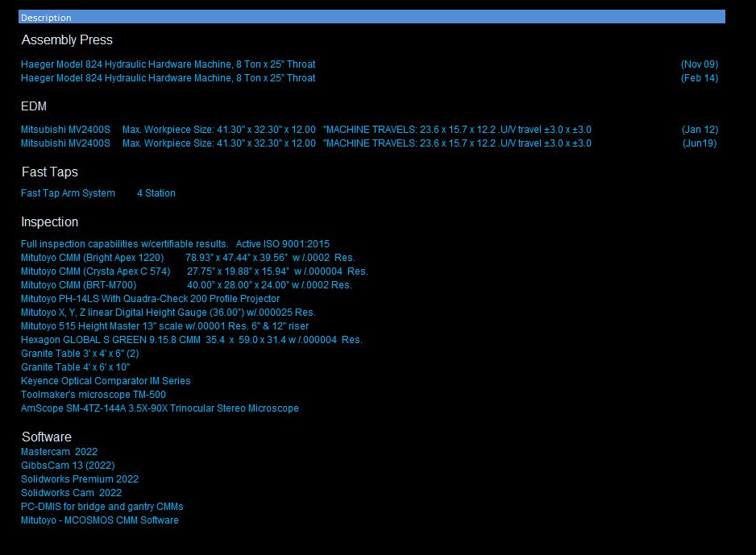This screenshot has height=555, width=756.
Task: Click the (Jan 12) date
Action: pos(700,130)
